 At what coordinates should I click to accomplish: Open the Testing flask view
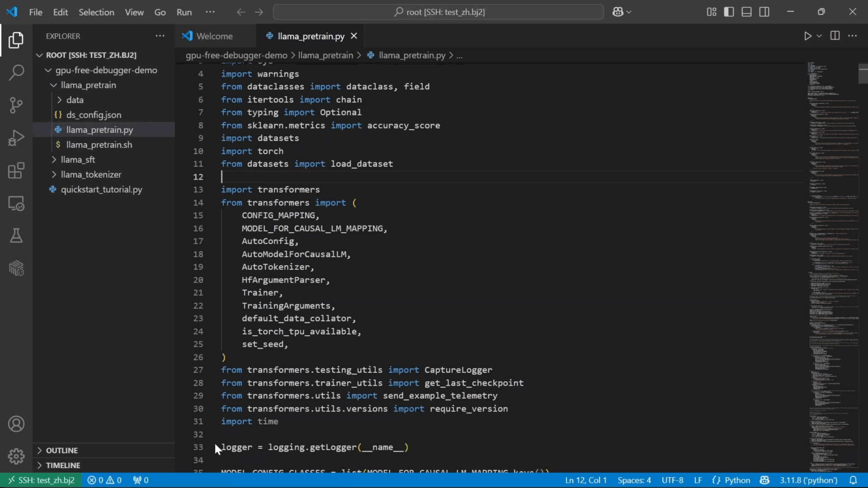(x=16, y=235)
